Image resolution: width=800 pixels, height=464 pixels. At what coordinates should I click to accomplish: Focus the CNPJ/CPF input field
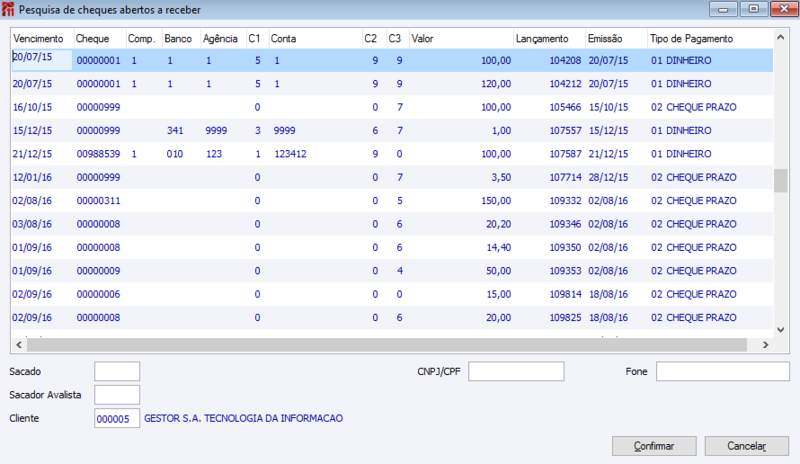click(516, 371)
